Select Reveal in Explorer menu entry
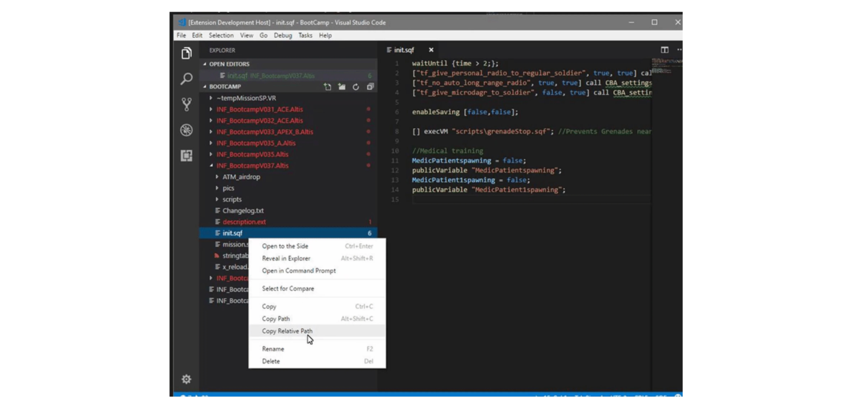The height and width of the screenshot is (418, 868). pyautogui.click(x=286, y=258)
